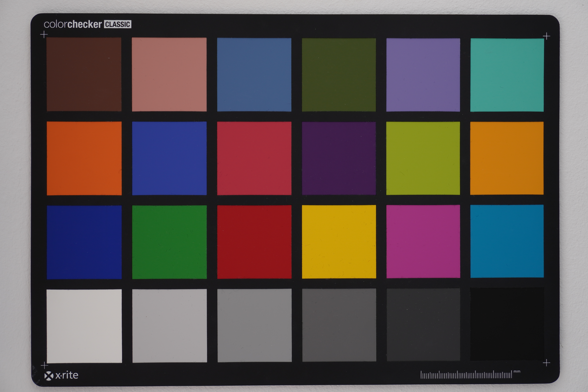Click the bright red patch
The height and width of the screenshot is (392, 588).
coord(254,242)
